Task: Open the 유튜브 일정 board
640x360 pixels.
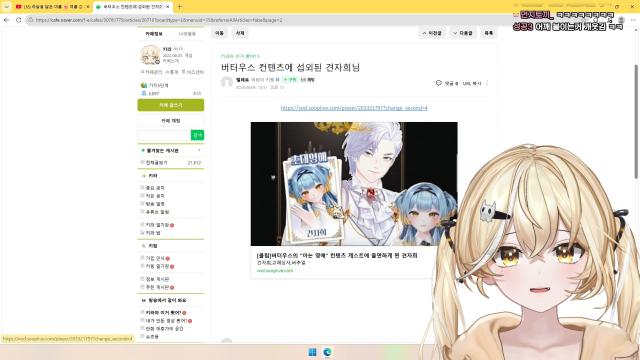Action: (157, 212)
